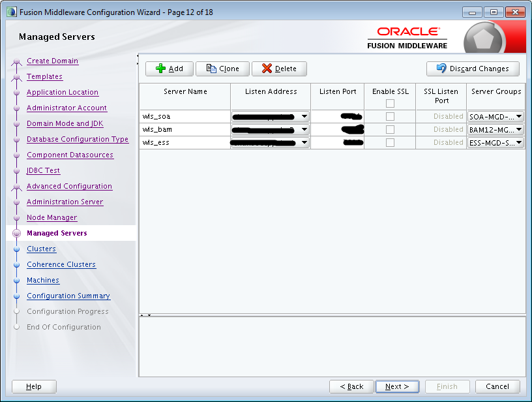Viewport: 532px width, 402px height.
Task: Click the green plus Add icon
Action: (160, 69)
